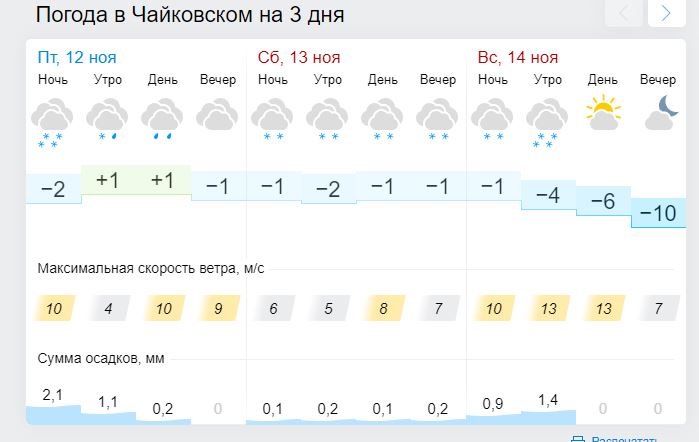Click Friday day rain cloud icon
This screenshot has width=699, height=442.
click(162, 120)
